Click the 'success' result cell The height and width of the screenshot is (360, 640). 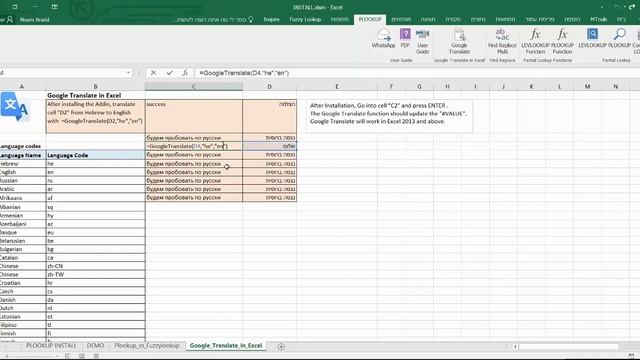pos(194,116)
